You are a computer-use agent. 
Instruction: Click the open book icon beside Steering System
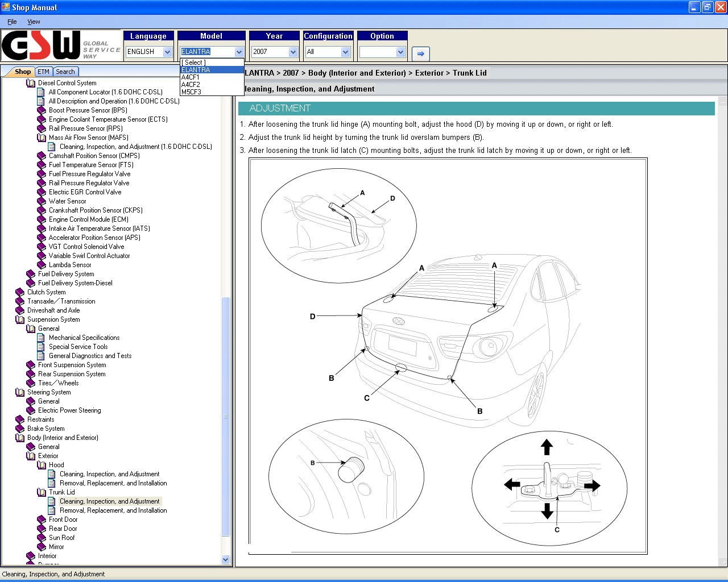coord(20,392)
